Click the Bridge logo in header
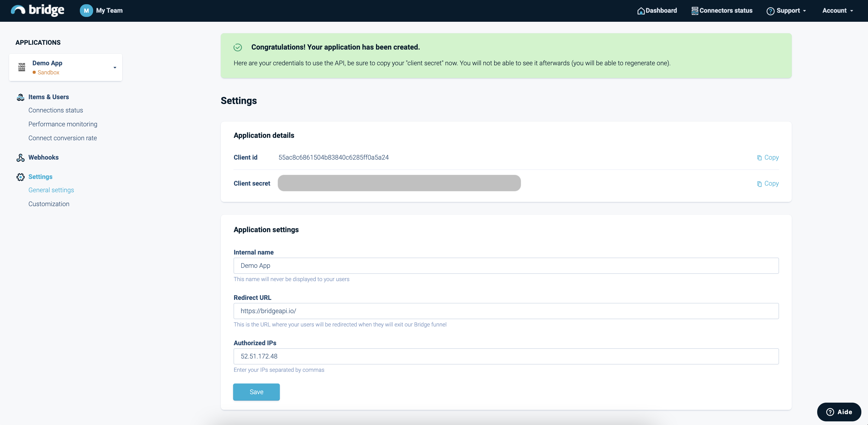The image size is (868, 425). (x=37, y=11)
